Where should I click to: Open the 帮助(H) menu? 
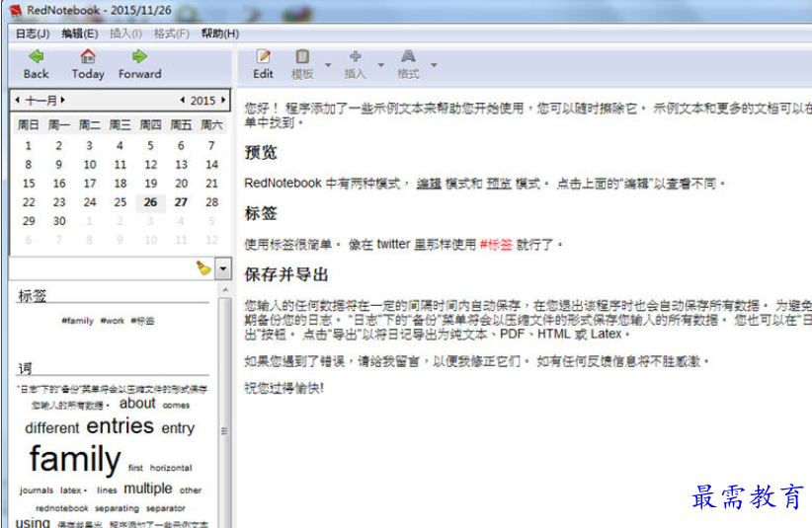pyautogui.click(x=220, y=34)
